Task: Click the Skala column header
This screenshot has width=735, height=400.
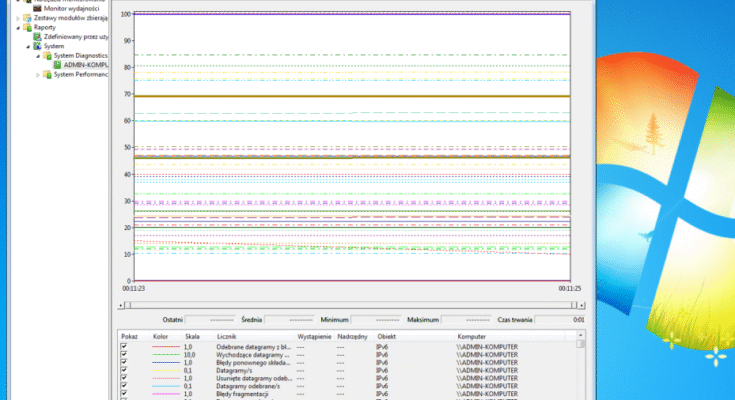Action: tap(192, 336)
